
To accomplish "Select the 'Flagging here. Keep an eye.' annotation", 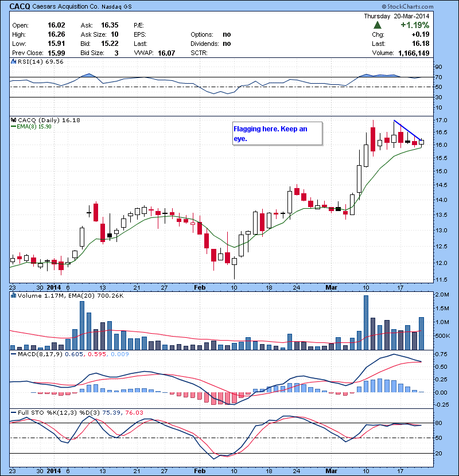I will [277, 134].
